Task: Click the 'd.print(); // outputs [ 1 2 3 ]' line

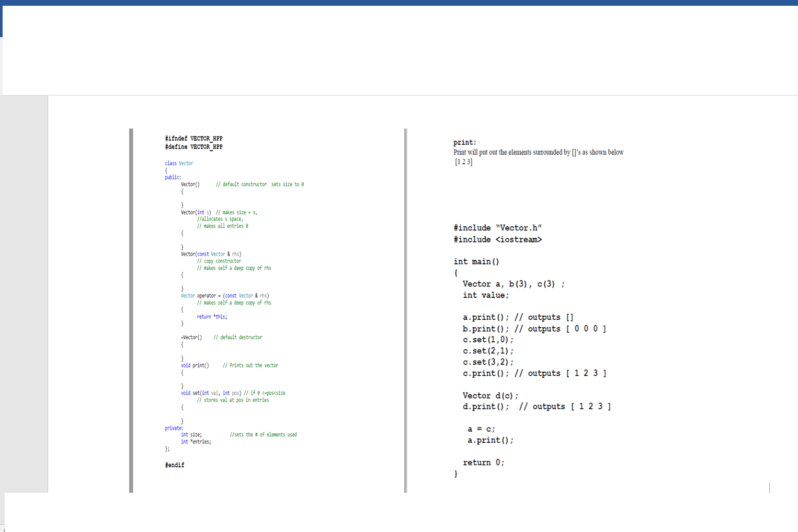Action: (537, 407)
